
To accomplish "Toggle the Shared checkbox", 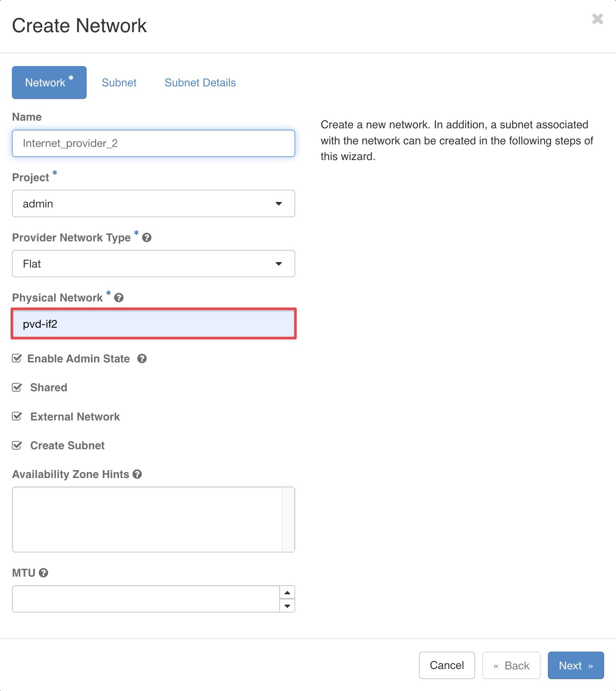I will 17,387.
